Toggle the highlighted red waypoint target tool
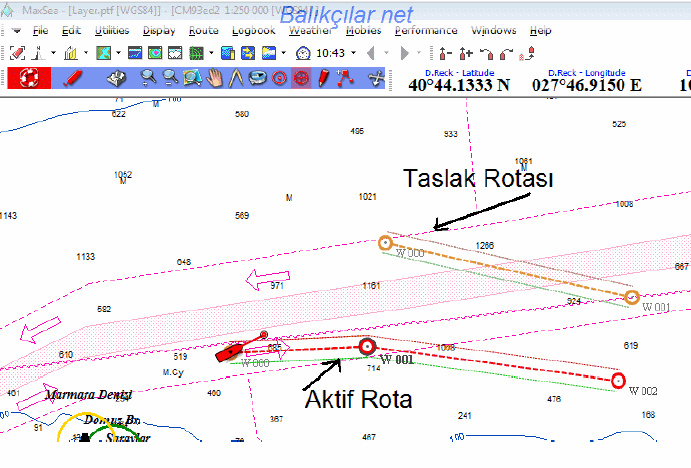Image resolution: width=691 pixels, height=468 pixels. coord(301,77)
